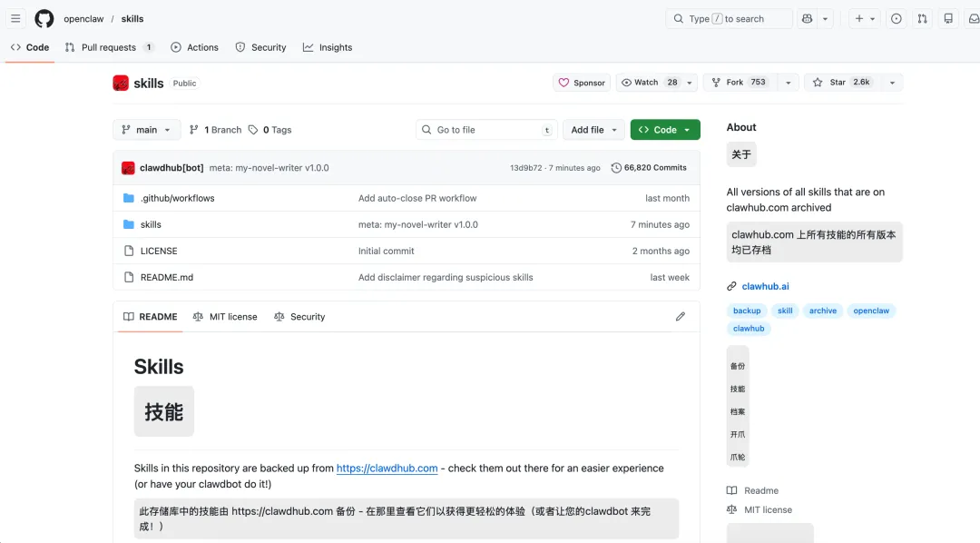
Task: Open the green Code dropdown button
Action: 665,130
